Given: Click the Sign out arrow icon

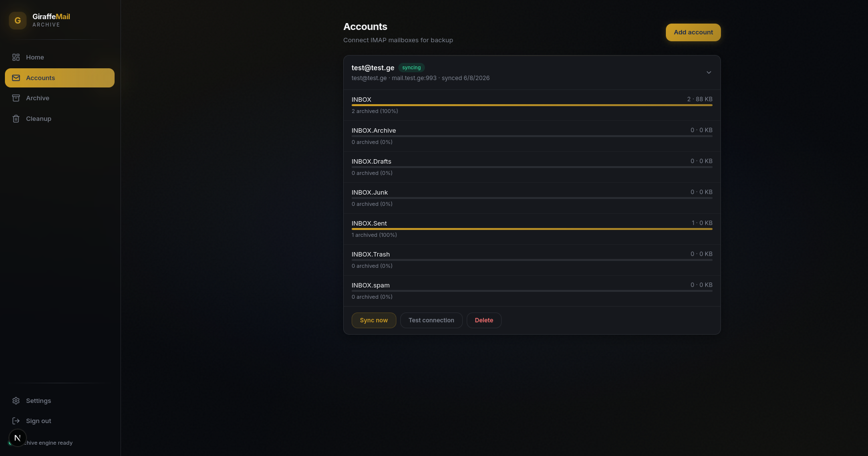Looking at the screenshot, I should tap(16, 421).
